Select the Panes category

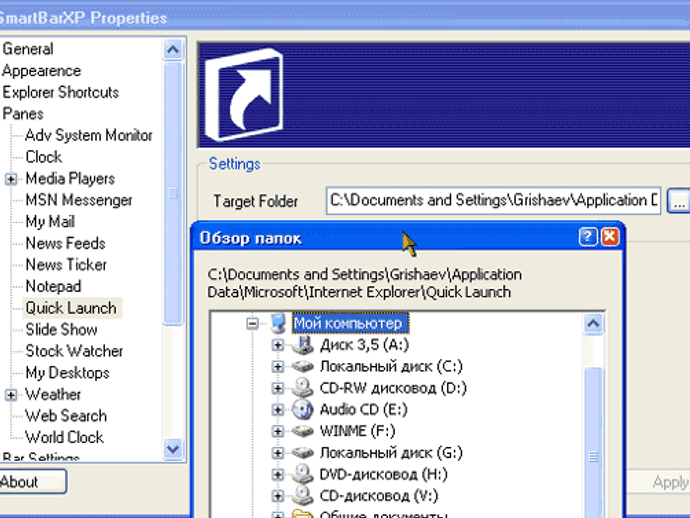point(23,114)
